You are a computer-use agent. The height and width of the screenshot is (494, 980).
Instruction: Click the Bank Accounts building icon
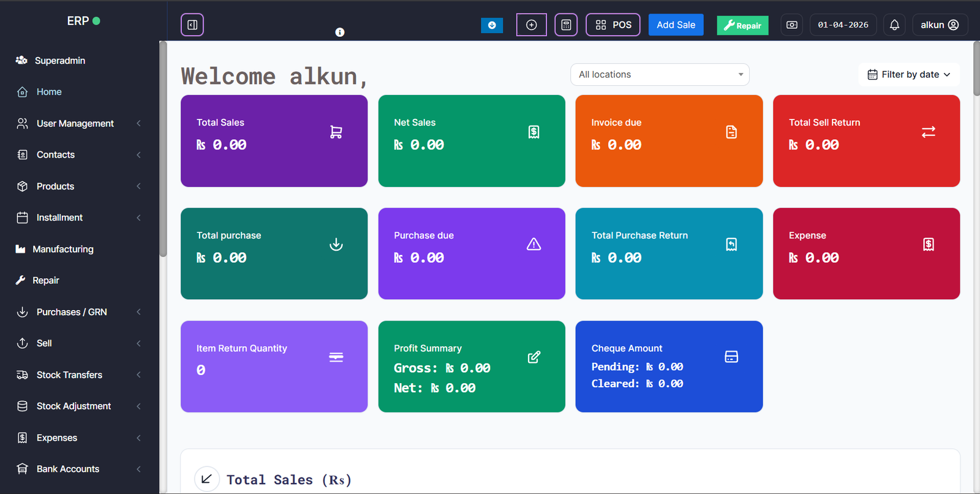point(23,469)
